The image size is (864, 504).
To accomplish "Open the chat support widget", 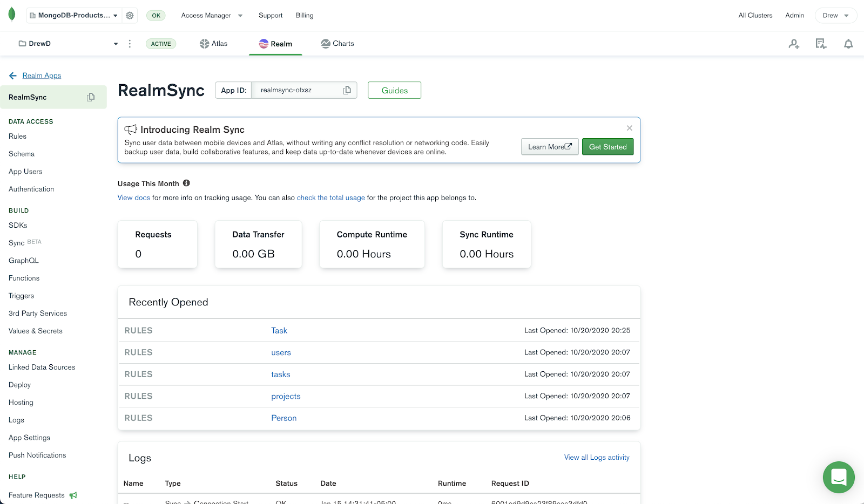I will coord(838,477).
